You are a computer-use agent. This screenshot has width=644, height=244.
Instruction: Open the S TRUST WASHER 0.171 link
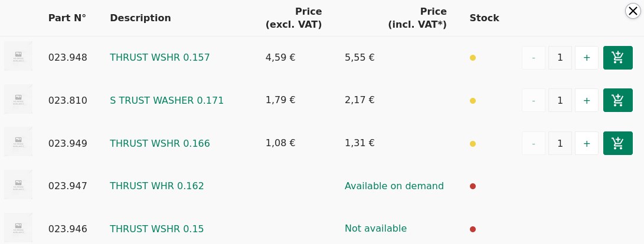(x=166, y=100)
